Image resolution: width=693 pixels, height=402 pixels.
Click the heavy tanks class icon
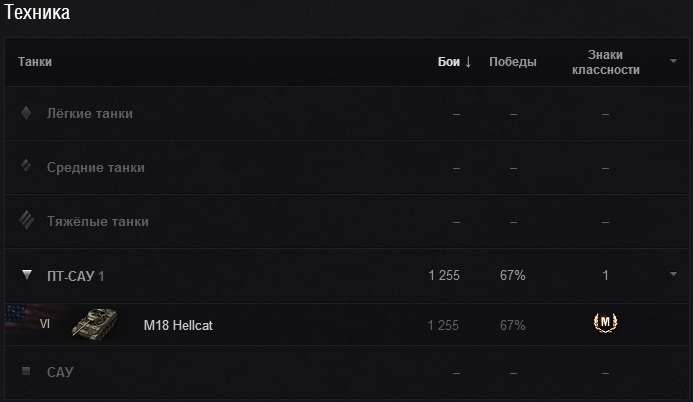tap(27, 221)
